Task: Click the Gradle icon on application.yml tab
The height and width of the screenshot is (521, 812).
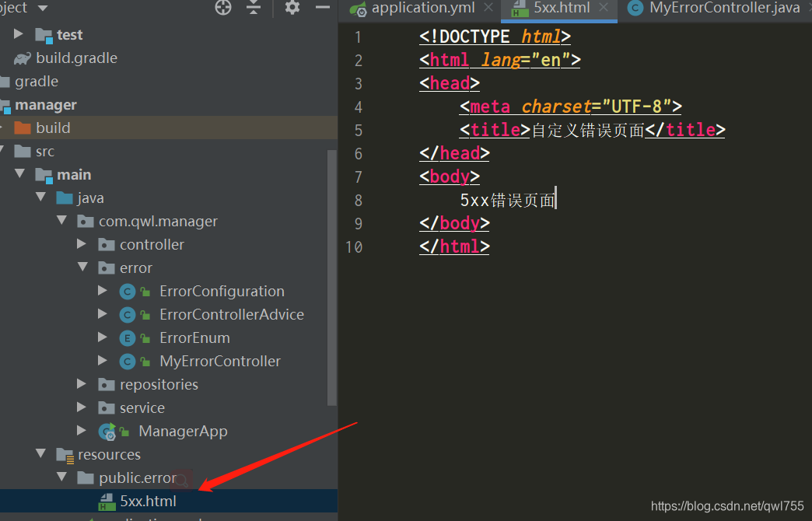Action: click(x=357, y=9)
